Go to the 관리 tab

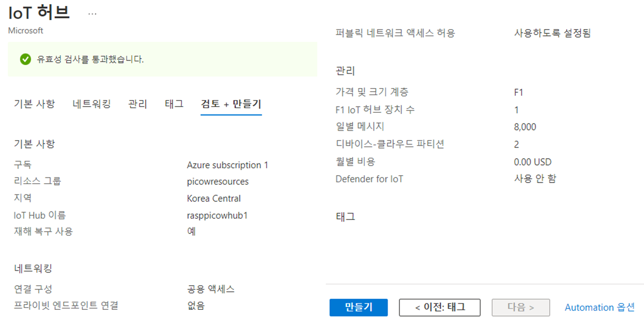click(x=138, y=104)
